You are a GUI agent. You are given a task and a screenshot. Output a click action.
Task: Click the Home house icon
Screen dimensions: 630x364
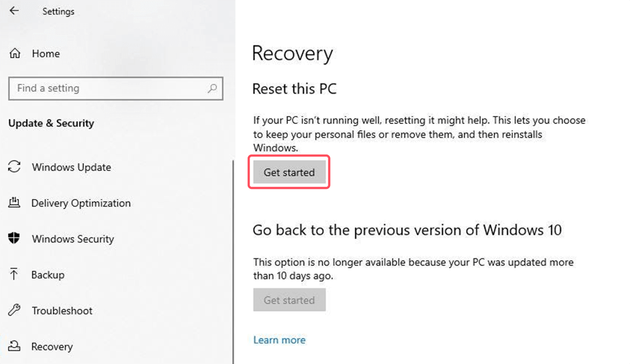click(14, 53)
